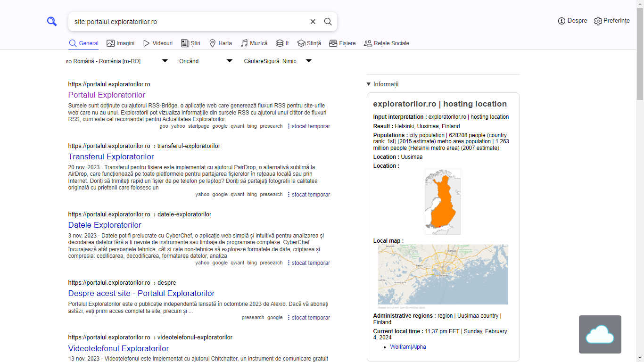Click the info icon next to Despre
Screen dimensions: 644x362
pyautogui.click(x=561, y=21)
